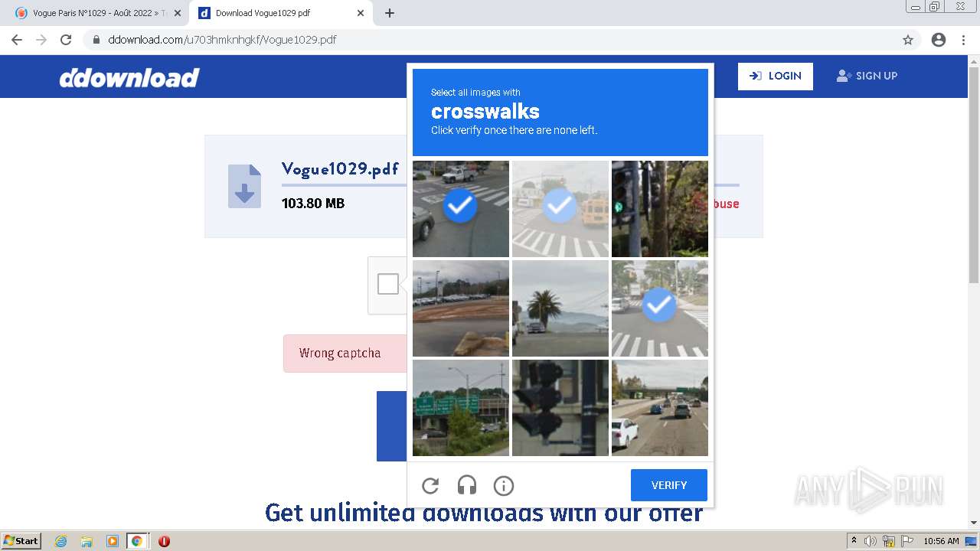Reload the captcha challenge with the refresh icon

[430, 485]
